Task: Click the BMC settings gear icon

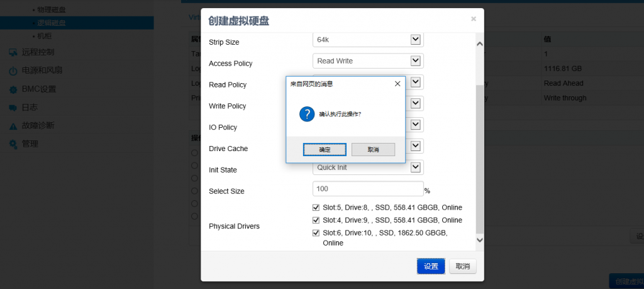Action: coord(13,89)
